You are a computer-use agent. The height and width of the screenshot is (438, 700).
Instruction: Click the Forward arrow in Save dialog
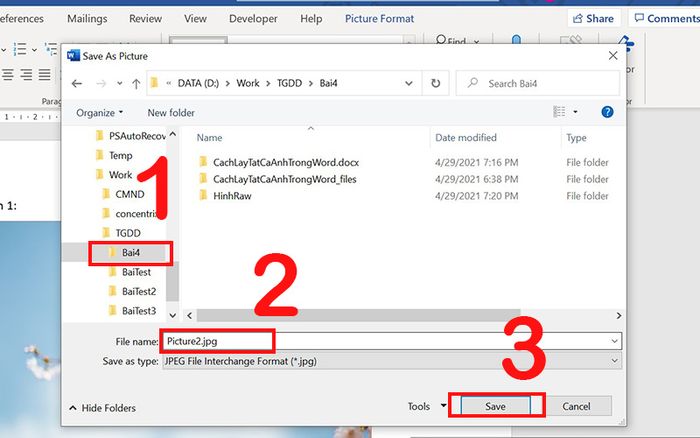tap(101, 83)
